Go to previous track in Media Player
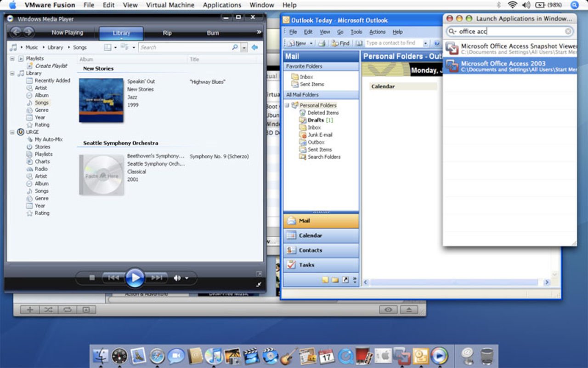Image resolution: width=588 pixels, height=368 pixels. click(x=113, y=278)
